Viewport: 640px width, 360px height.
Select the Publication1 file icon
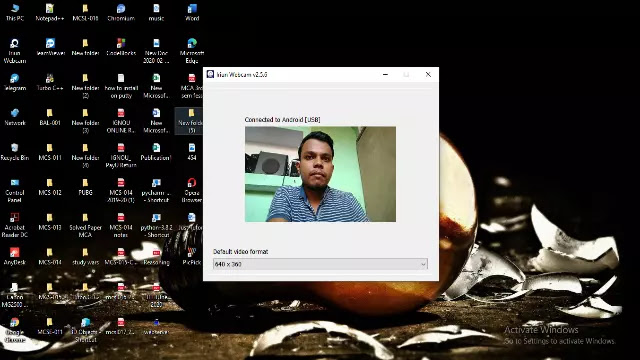(x=156, y=152)
